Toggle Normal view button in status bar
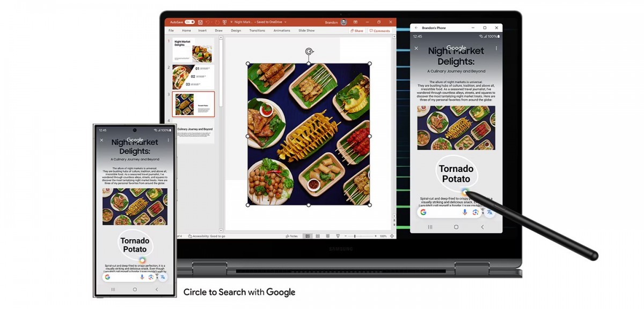 [x=308, y=236]
